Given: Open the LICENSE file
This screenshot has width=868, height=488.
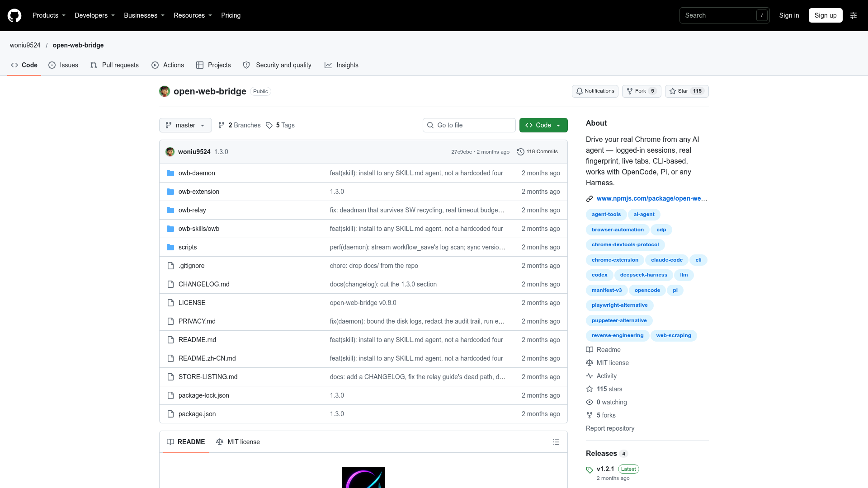Looking at the screenshot, I should coord(192,303).
